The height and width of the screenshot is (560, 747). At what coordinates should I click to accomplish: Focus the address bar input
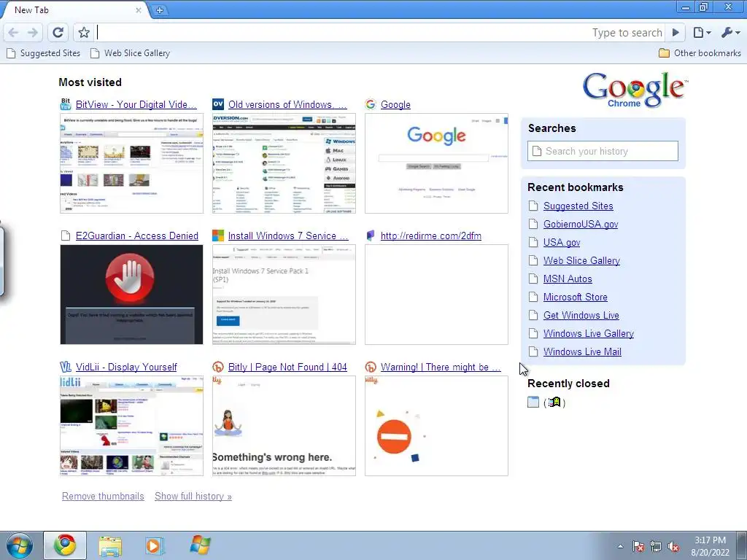343,32
